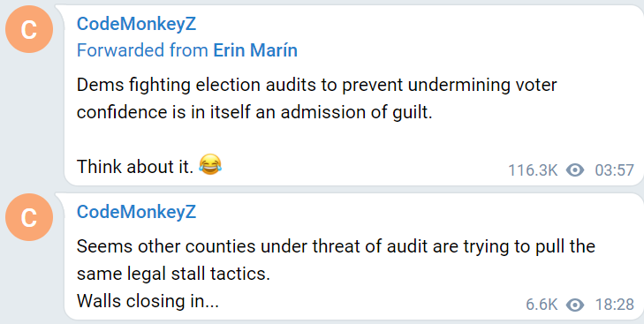Click the Forwarded from label

[x=142, y=50]
